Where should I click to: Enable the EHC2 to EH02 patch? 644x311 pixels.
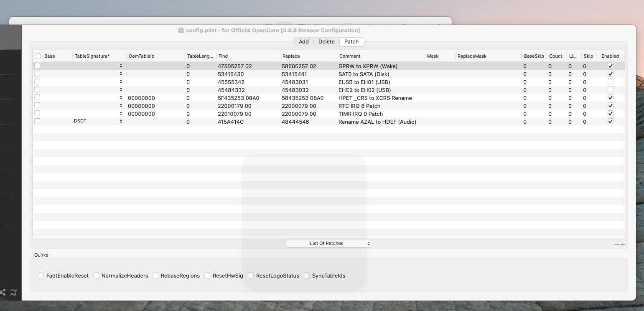[610, 90]
